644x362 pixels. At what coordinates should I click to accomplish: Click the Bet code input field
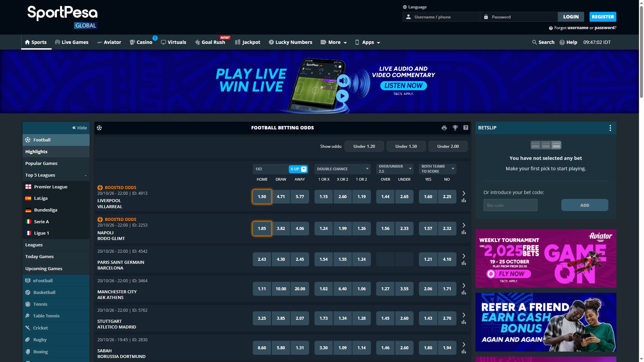[510, 205]
